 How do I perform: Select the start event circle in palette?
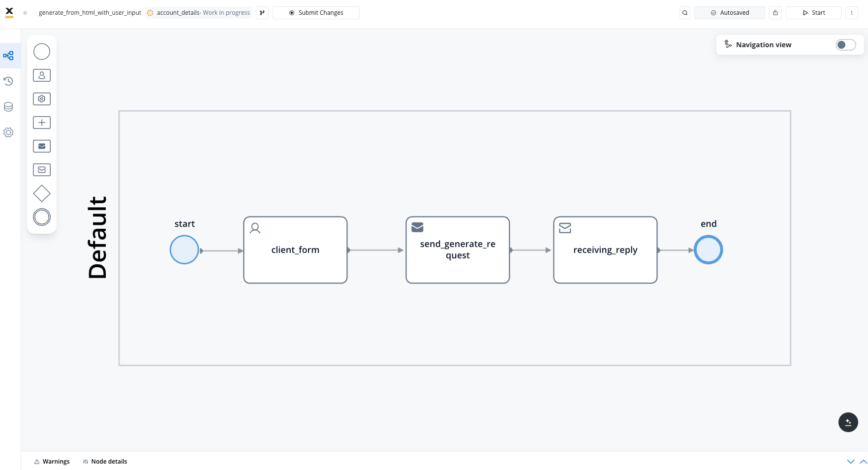[42, 52]
